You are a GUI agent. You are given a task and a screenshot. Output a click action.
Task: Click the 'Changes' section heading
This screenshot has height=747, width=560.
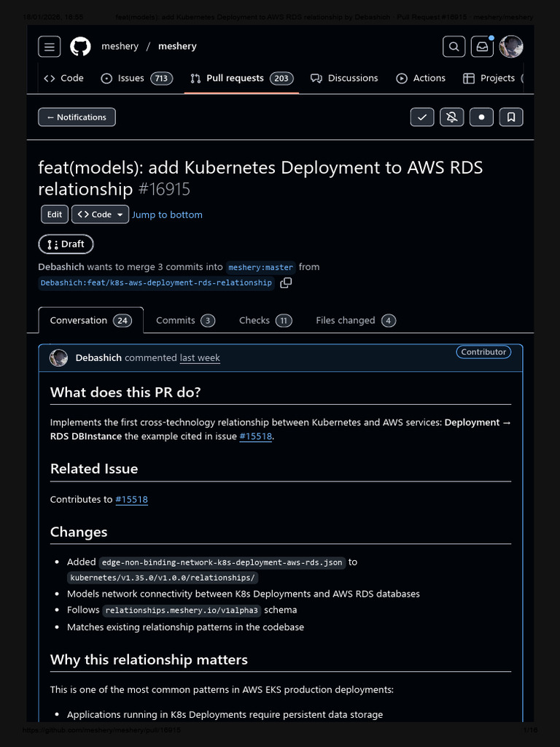pyautogui.click(x=79, y=532)
